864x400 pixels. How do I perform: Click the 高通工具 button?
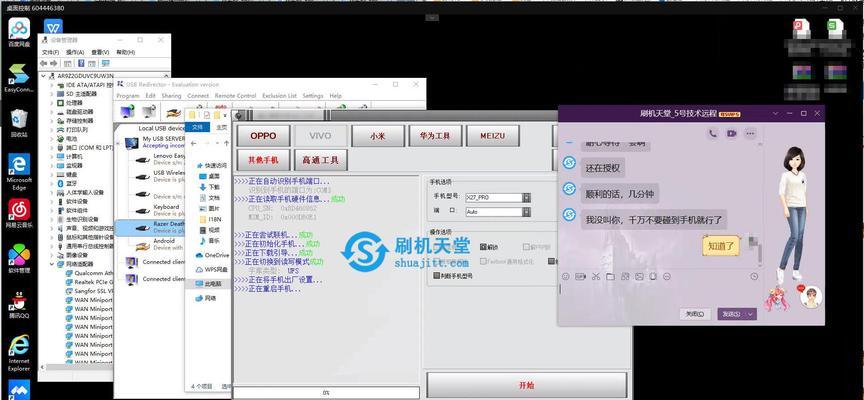point(321,160)
